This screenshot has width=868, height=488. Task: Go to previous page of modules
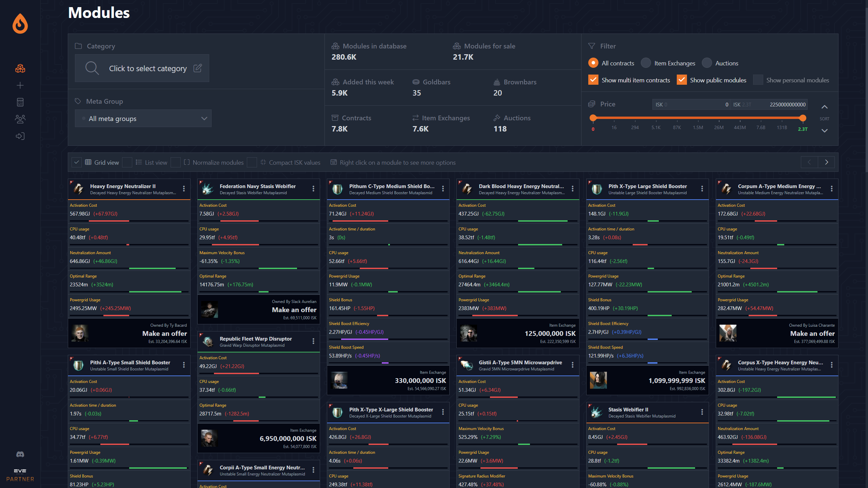coord(809,162)
